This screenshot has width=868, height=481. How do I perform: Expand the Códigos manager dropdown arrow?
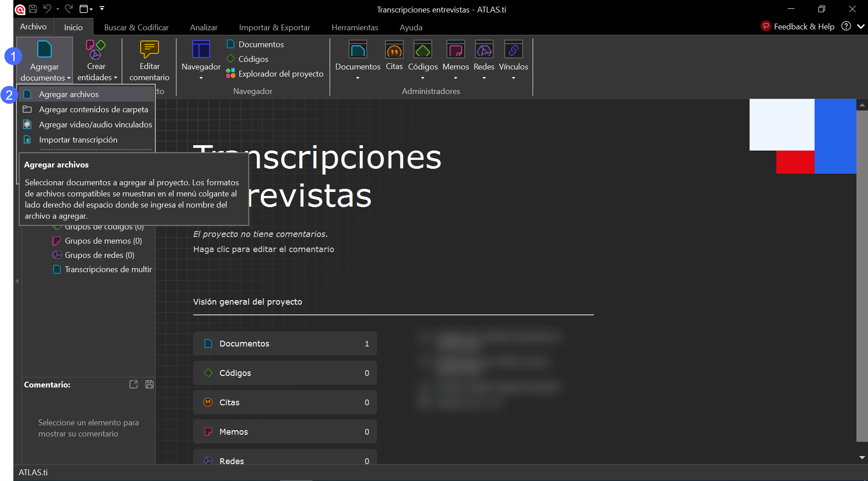(423, 78)
